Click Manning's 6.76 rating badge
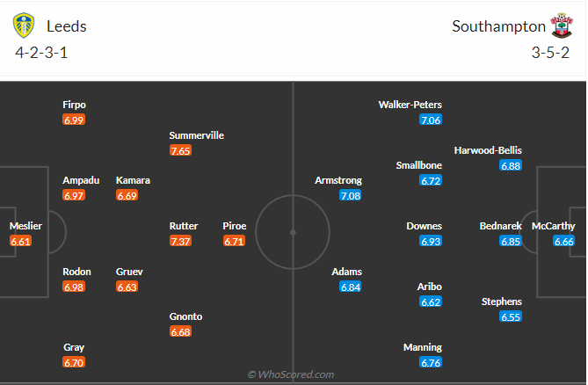This screenshot has height=385, width=588. (431, 362)
